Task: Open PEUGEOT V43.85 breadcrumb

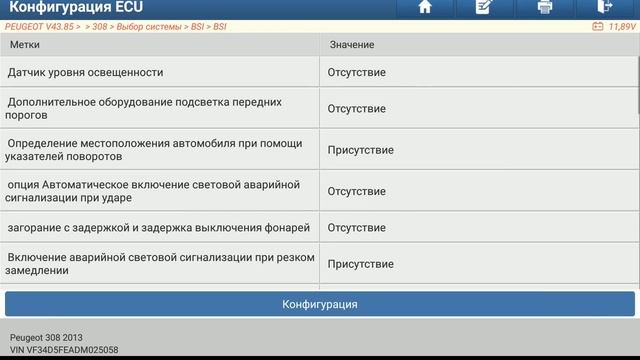Action: click(39, 27)
